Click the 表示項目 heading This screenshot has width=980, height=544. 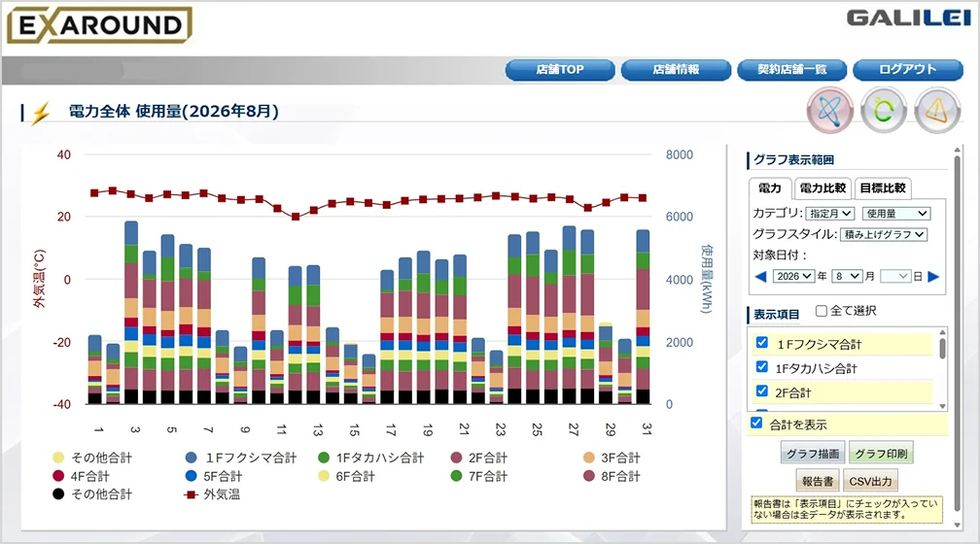click(776, 314)
